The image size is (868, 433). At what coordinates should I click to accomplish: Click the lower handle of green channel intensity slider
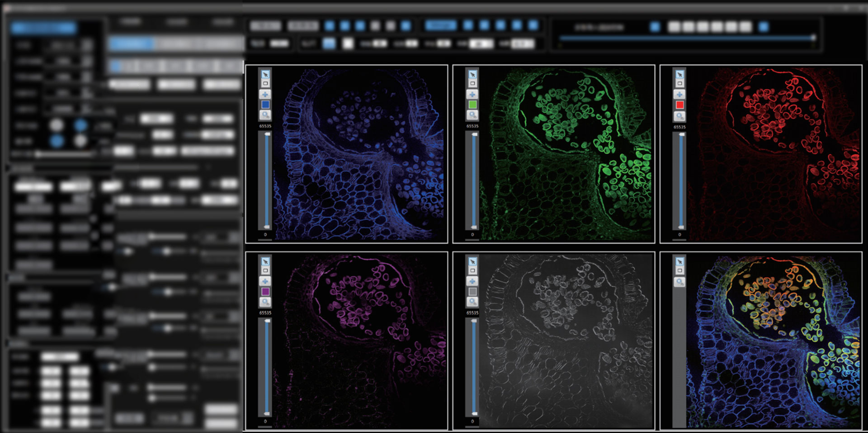(474, 227)
